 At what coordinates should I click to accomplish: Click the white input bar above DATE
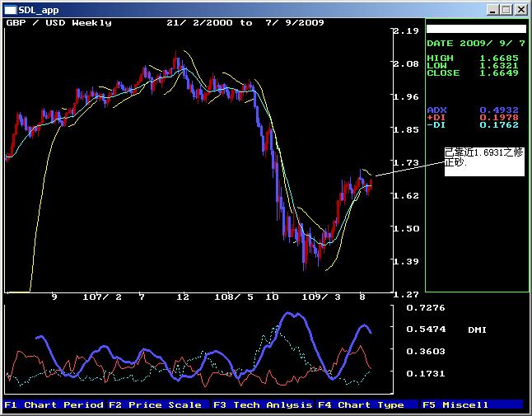[476, 29]
